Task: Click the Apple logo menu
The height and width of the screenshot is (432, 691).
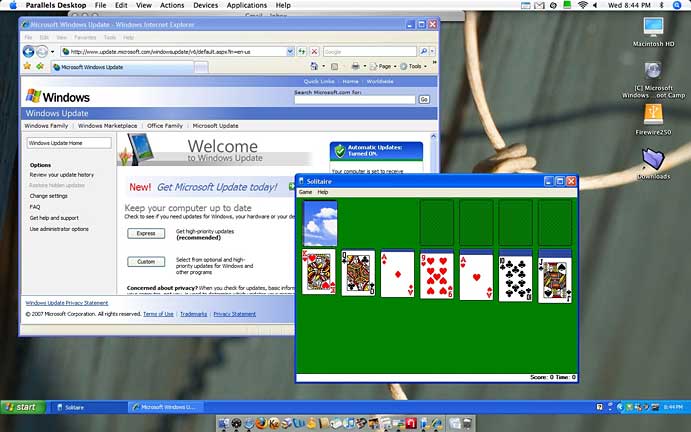Action: point(13,5)
